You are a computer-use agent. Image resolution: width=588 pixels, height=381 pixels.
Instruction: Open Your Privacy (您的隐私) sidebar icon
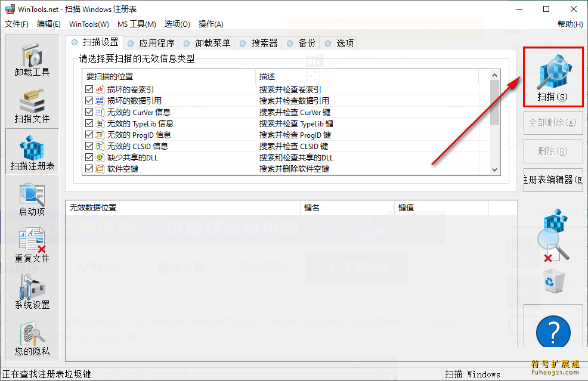[x=32, y=337]
